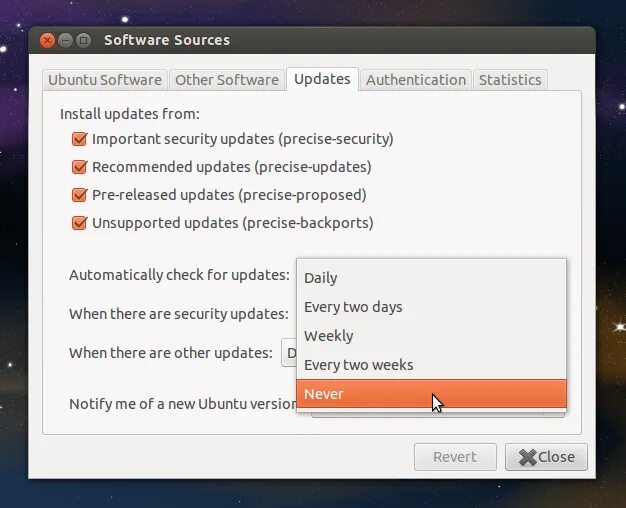Click the Revert button

click(x=455, y=457)
